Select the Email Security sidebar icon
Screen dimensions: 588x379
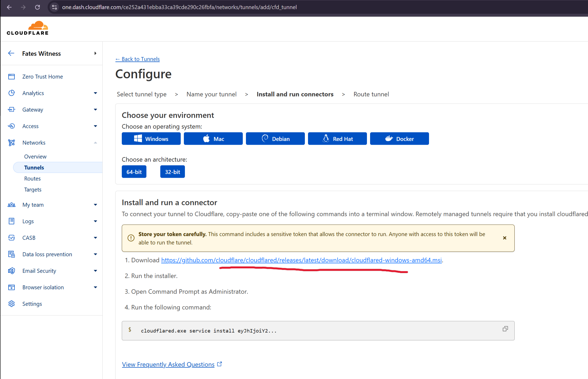coord(12,270)
